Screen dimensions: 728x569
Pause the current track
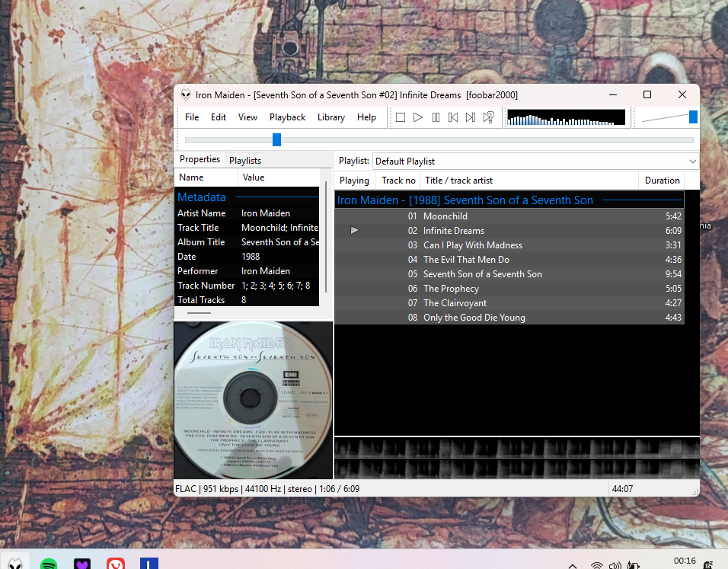pyautogui.click(x=436, y=117)
